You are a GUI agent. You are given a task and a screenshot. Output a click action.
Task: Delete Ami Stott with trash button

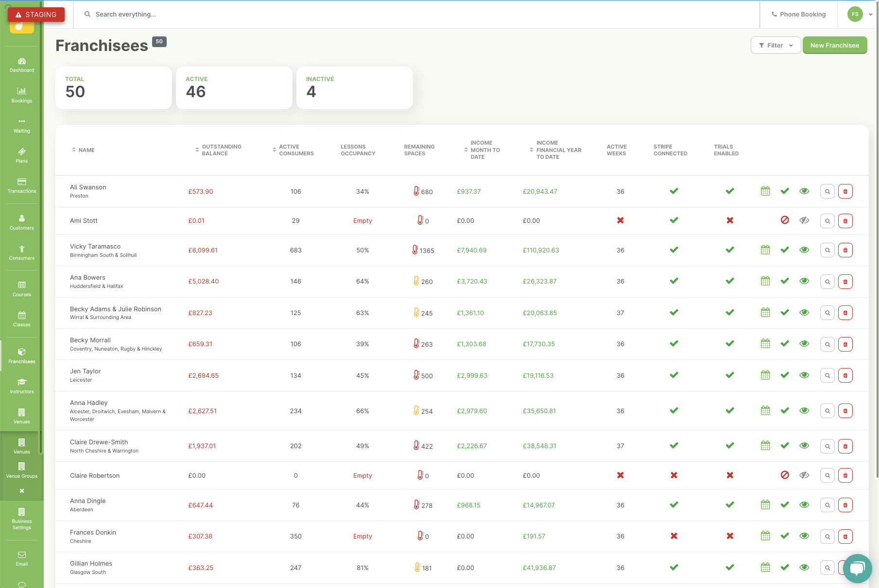pos(845,221)
